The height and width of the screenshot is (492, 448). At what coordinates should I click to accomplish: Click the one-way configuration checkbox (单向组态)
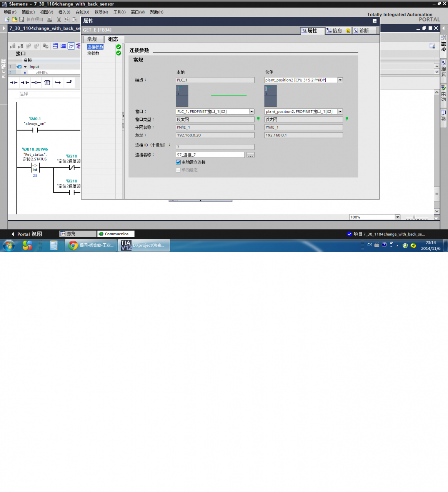pyautogui.click(x=178, y=170)
